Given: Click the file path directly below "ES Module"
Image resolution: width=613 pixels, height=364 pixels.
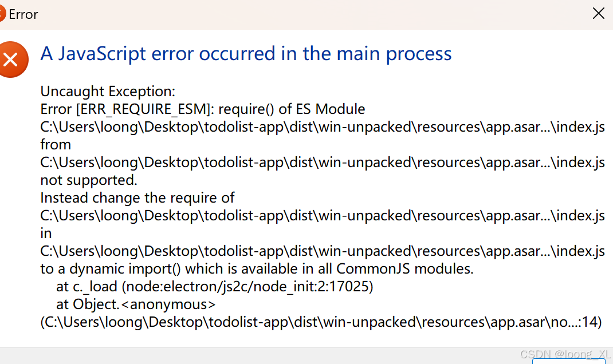Looking at the screenshot, I should (322, 127).
